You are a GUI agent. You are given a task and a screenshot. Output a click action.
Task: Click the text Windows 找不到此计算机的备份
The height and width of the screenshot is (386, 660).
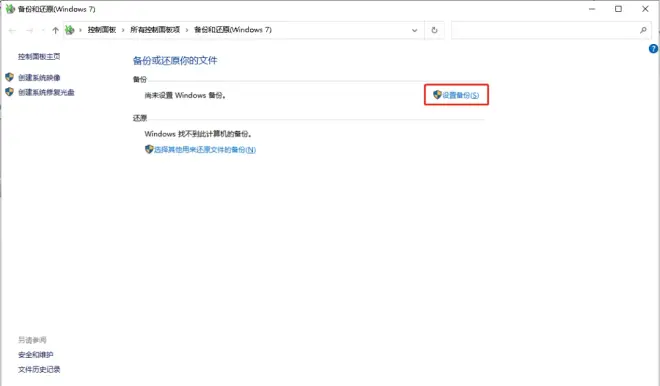[x=198, y=134]
